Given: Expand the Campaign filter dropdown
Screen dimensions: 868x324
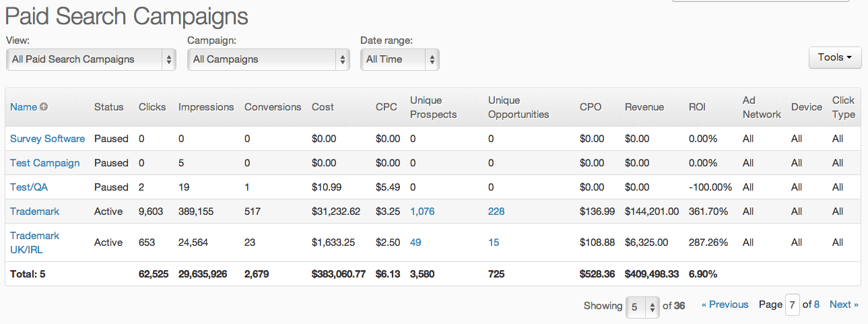Looking at the screenshot, I should [x=269, y=59].
